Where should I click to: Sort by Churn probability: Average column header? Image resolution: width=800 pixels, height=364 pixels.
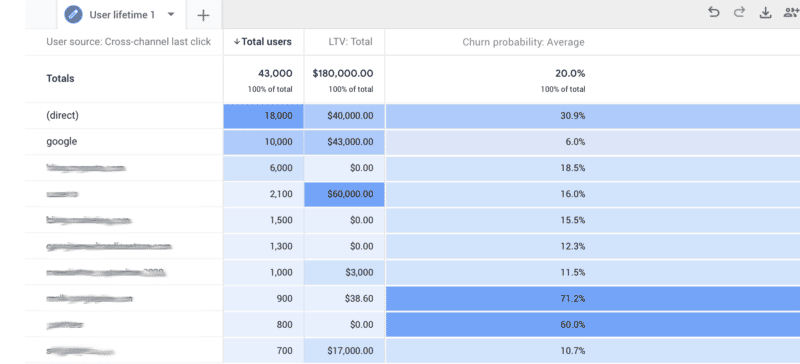(x=523, y=42)
